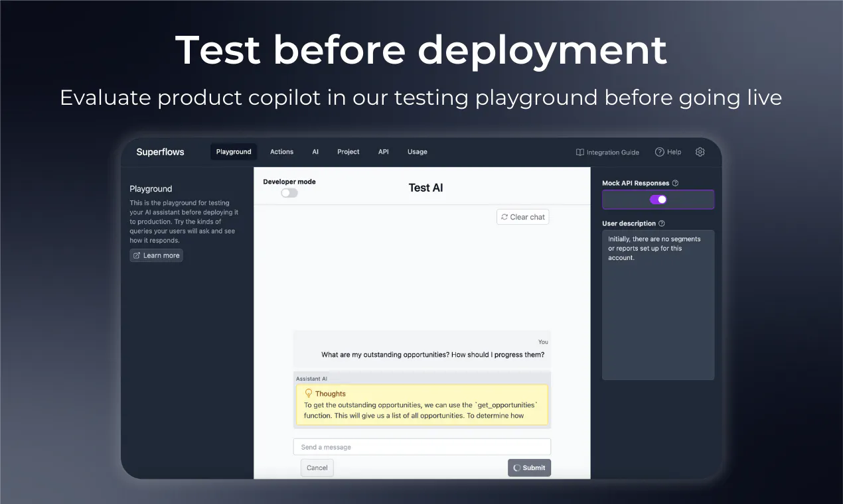Switch to the Playground tab
Viewport: 843px width, 504px height.
click(234, 152)
